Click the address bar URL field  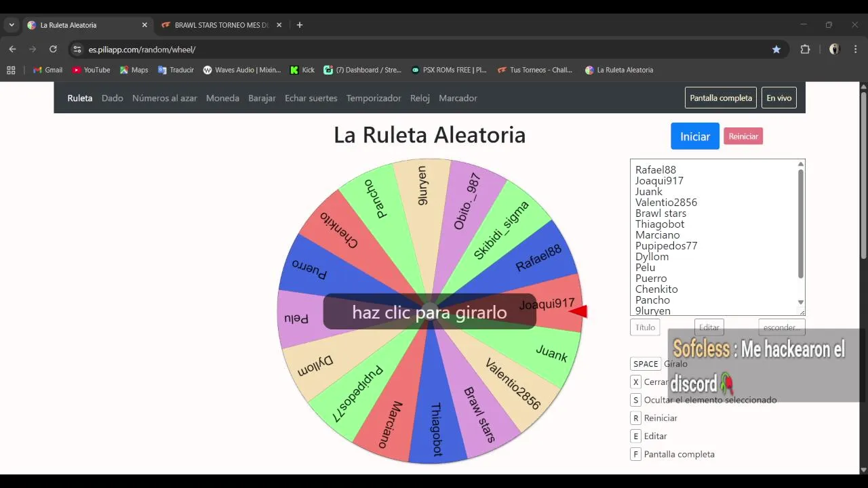click(x=427, y=49)
